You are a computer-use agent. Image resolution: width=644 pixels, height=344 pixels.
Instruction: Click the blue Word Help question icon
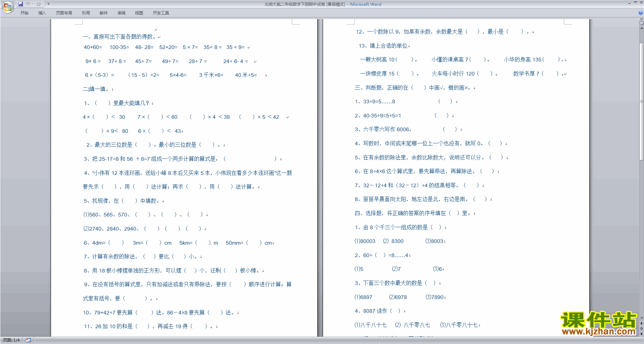point(641,13)
